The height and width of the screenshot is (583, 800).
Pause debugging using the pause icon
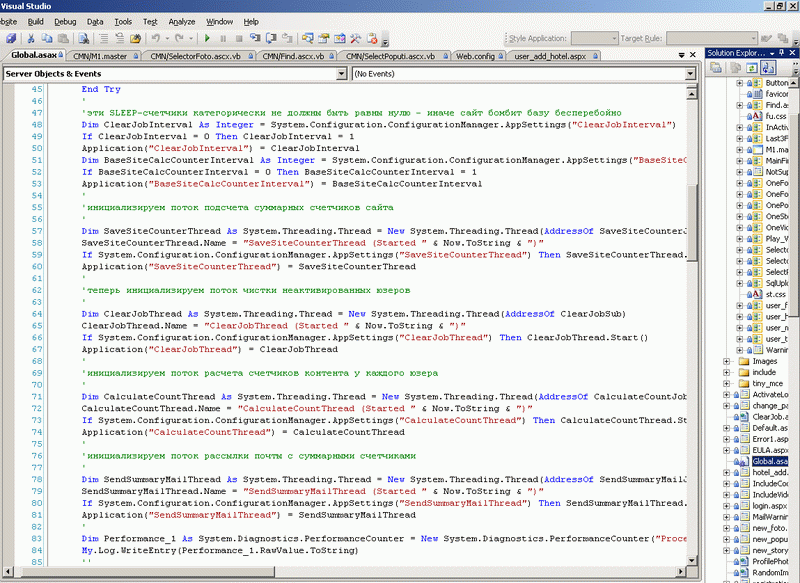pos(225,37)
